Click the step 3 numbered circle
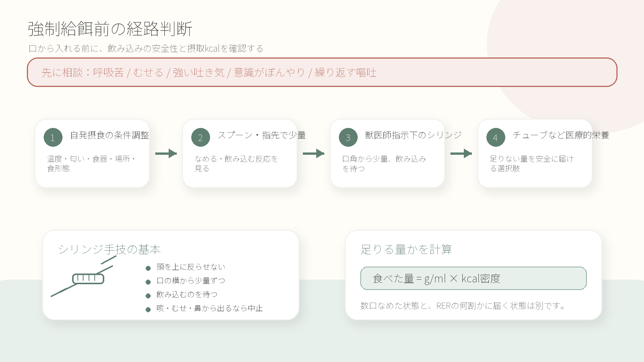The height and width of the screenshot is (362, 644). (x=348, y=138)
